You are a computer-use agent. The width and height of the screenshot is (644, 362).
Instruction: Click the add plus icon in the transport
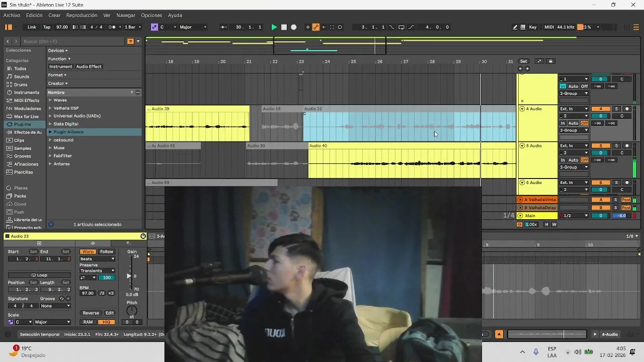pos(308,27)
